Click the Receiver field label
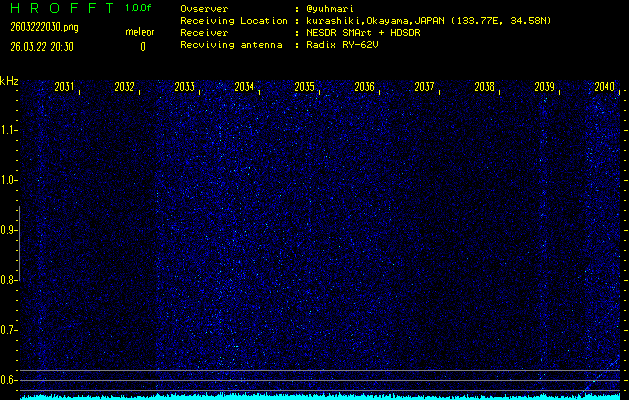629x400 pixels. [x=204, y=33]
